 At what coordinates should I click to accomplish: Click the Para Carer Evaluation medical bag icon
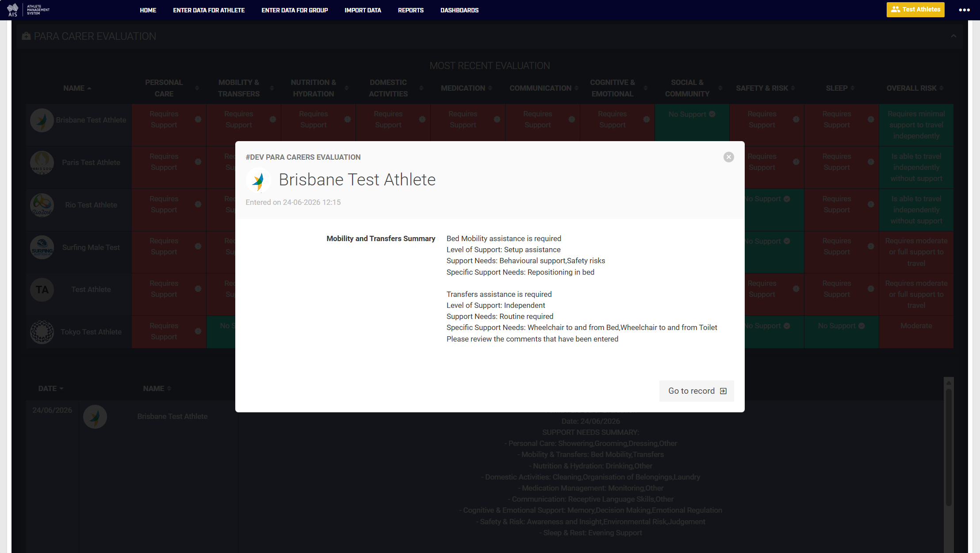pos(26,36)
